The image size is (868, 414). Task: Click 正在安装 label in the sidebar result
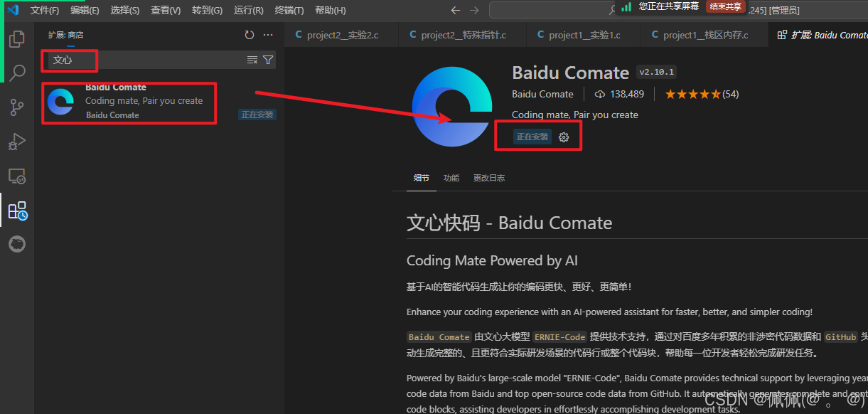click(257, 115)
